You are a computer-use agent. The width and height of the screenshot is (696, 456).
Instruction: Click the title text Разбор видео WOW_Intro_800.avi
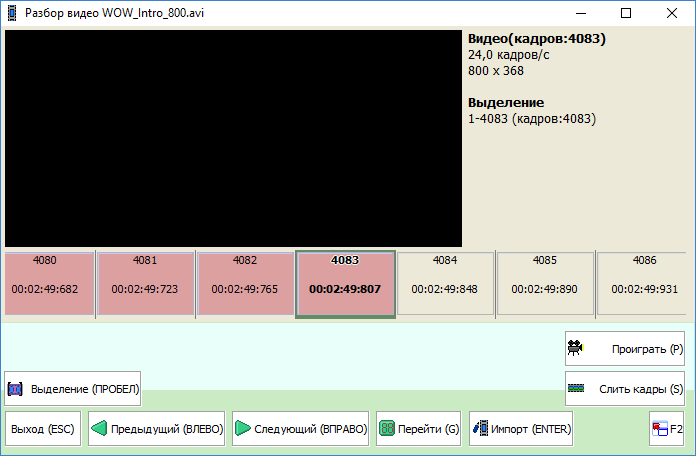tap(115, 13)
